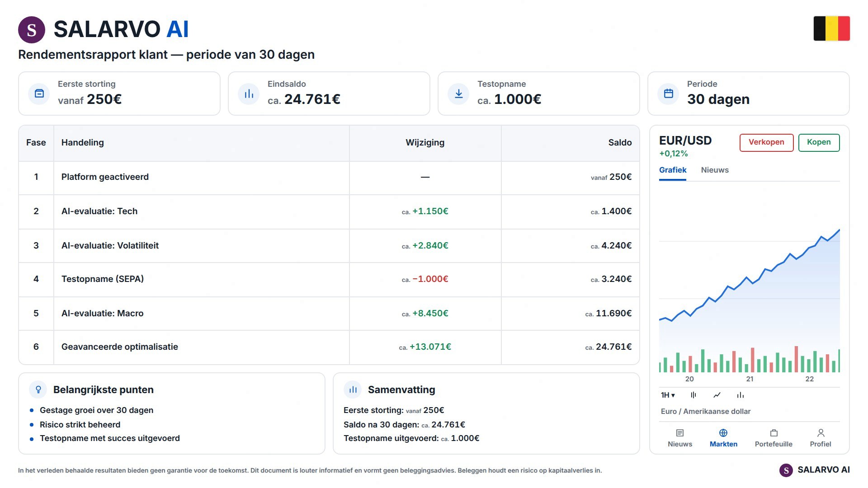The image size is (868, 488).
Task: Select the bar chart indicator icon
Action: coord(741,395)
